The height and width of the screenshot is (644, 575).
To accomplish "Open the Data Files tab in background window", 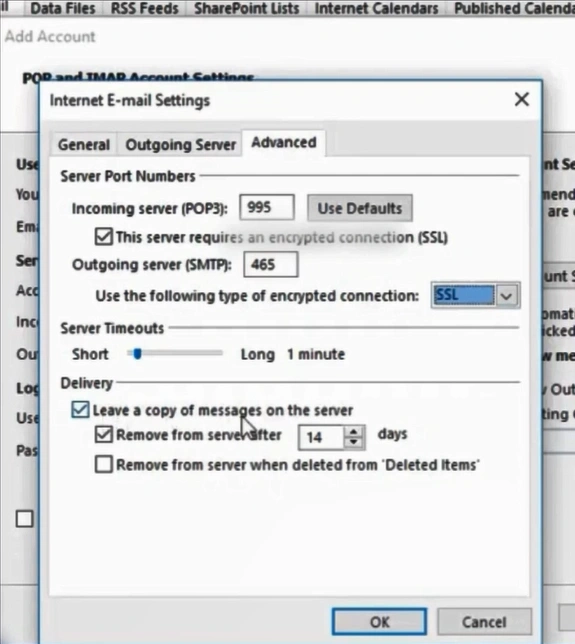I will pyautogui.click(x=62, y=8).
